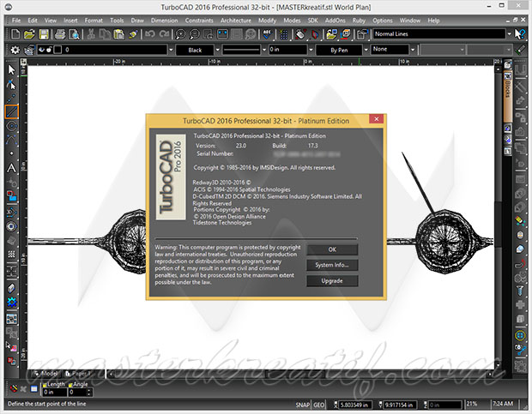The image size is (532, 414).
Task: Click the vertical scrollbar of the drawing area
Action: (498, 217)
